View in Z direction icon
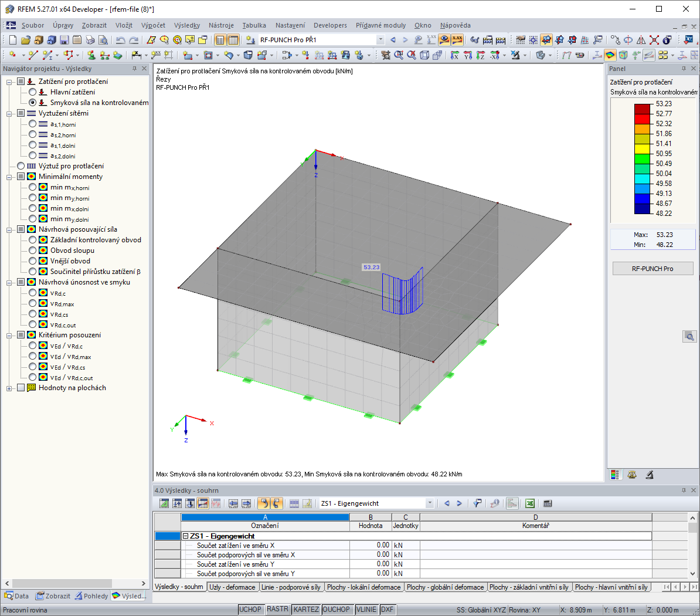Viewport: 700px width, 616px height. pyautogui.click(x=480, y=55)
